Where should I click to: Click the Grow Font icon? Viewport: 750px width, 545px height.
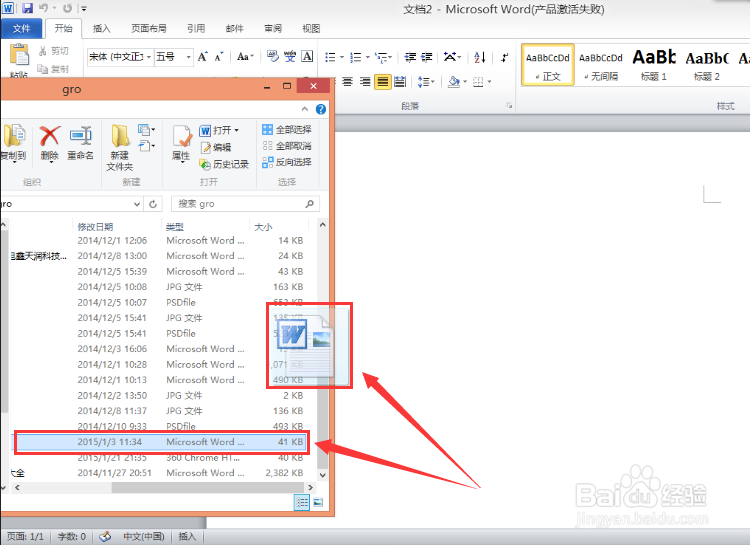pos(202,57)
